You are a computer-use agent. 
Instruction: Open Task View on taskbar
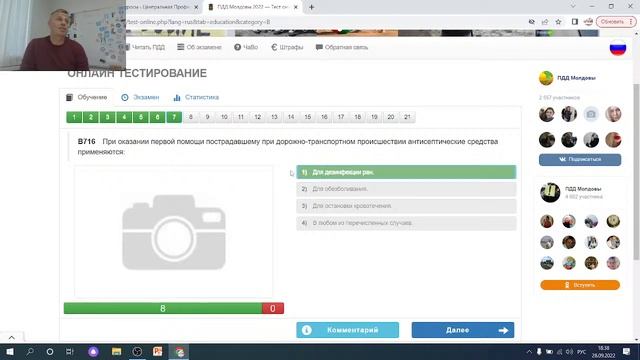point(70,351)
